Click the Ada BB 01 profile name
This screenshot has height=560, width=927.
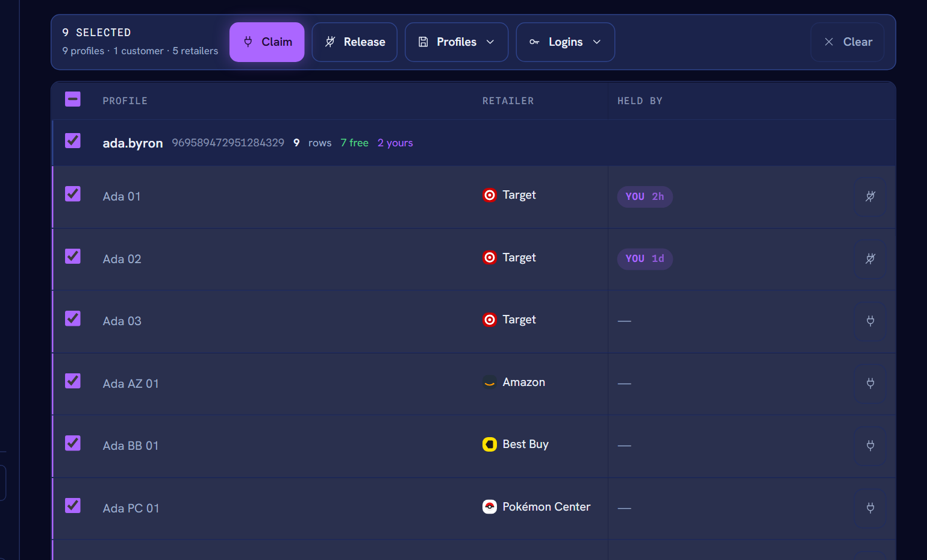click(x=131, y=446)
